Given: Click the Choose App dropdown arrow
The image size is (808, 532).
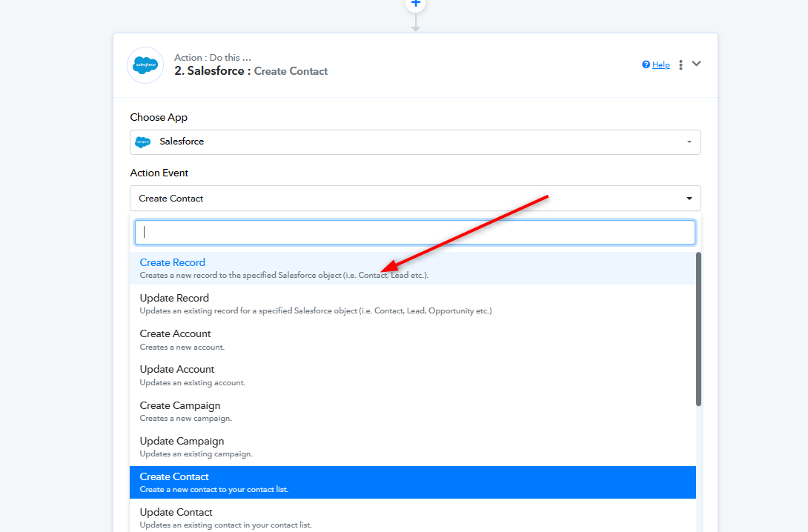Looking at the screenshot, I should point(689,142).
